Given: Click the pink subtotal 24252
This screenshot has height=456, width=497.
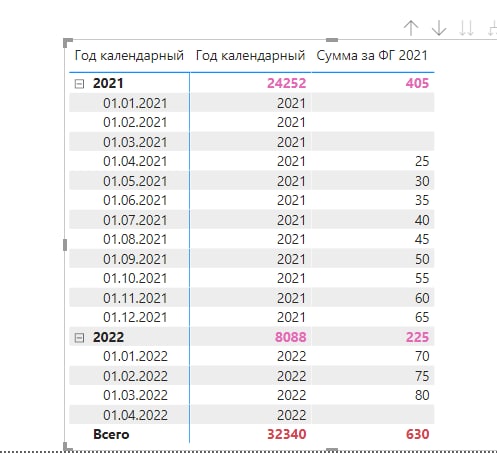Looking at the screenshot, I should [287, 83].
